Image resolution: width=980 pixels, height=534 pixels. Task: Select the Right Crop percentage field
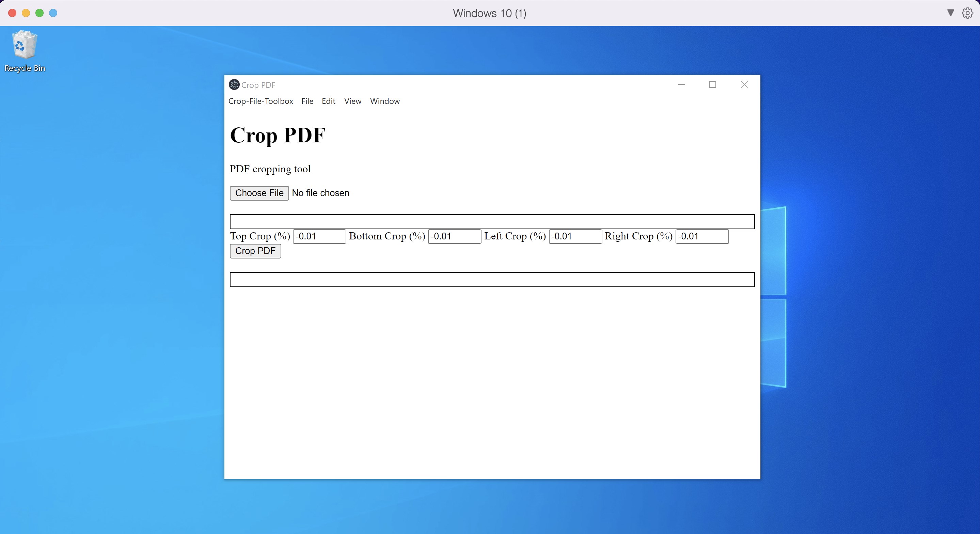[702, 236]
